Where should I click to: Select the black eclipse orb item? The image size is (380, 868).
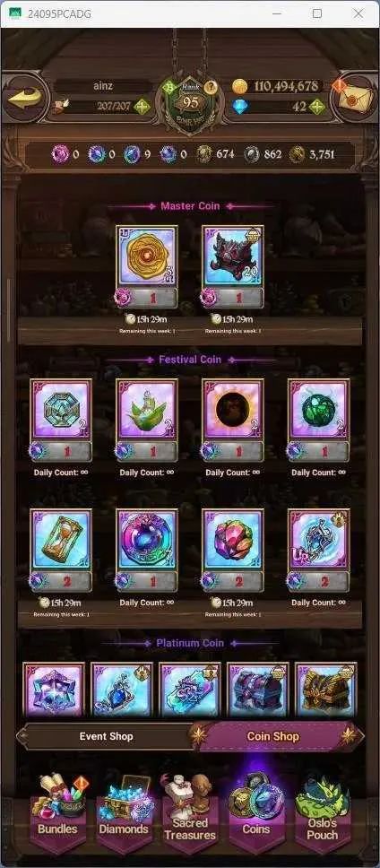[x=232, y=421]
